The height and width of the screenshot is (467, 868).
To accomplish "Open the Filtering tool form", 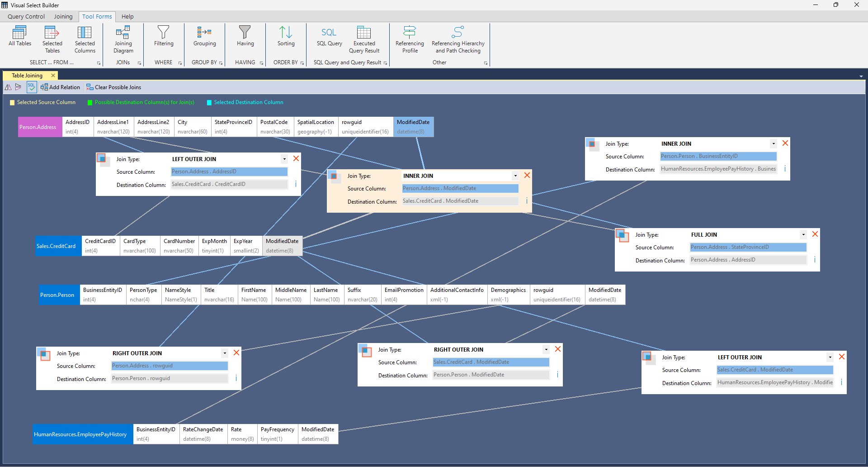I will pos(164,37).
